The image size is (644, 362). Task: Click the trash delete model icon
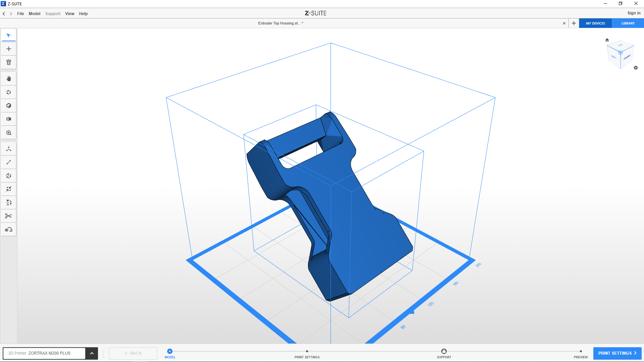click(9, 62)
